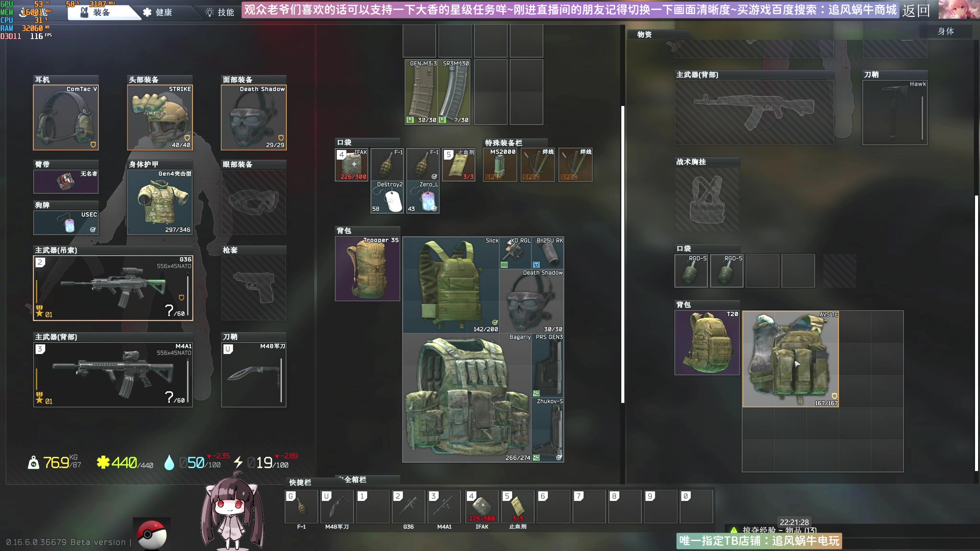
Task: Select the XD RGL item in backpack
Action: point(515,253)
